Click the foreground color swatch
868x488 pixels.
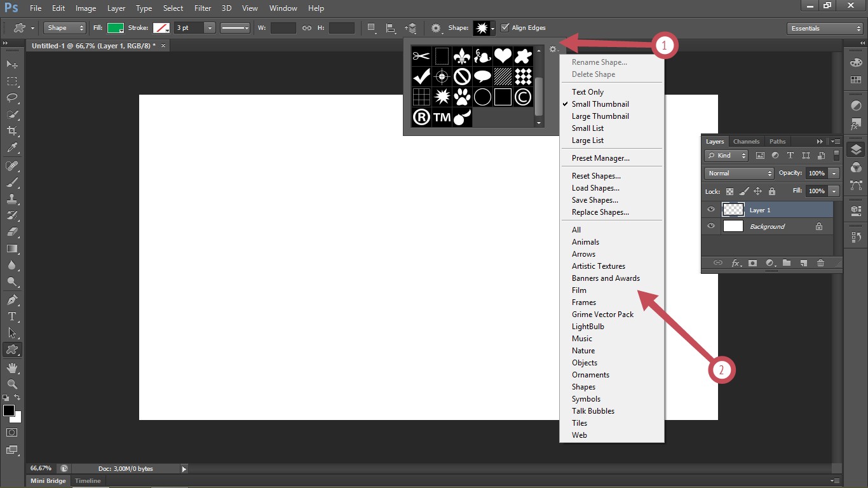(x=9, y=410)
